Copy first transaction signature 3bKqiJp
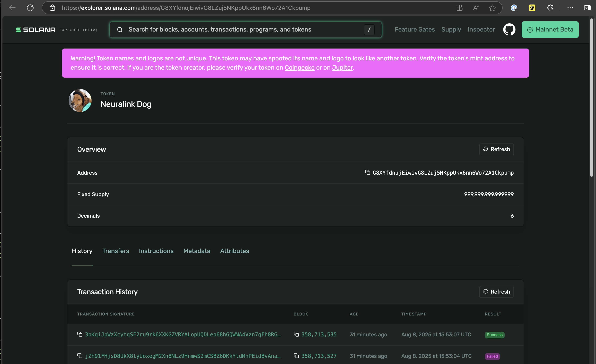The image size is (596, 364). point(80,334)
